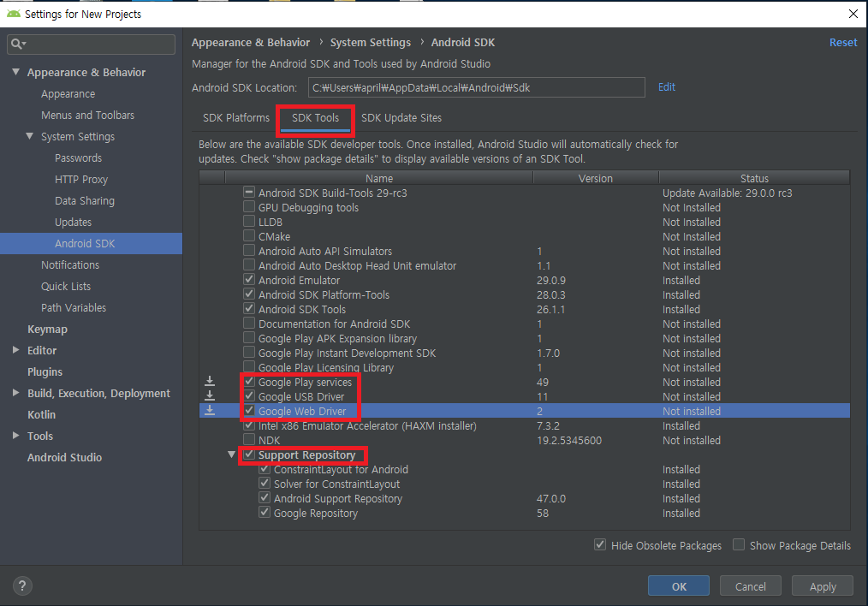Viewport: 868px width, 606px height.
Task: Select HTTP Proxy settings
Action: click(x=81, y=179)
